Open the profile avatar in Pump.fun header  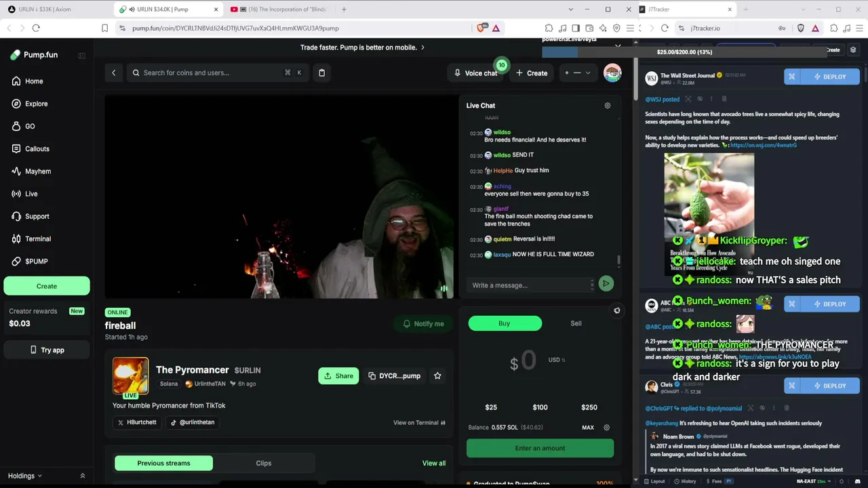(612, 73)
